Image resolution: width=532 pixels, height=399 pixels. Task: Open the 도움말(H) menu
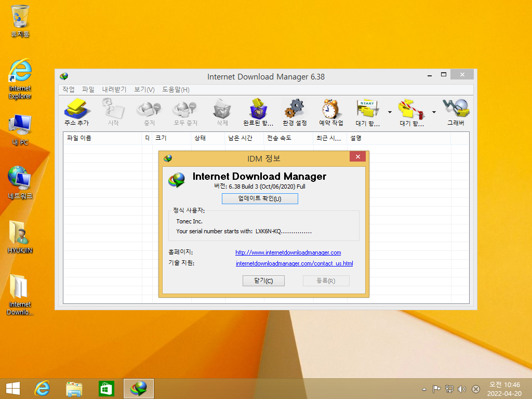coord(176,89)
